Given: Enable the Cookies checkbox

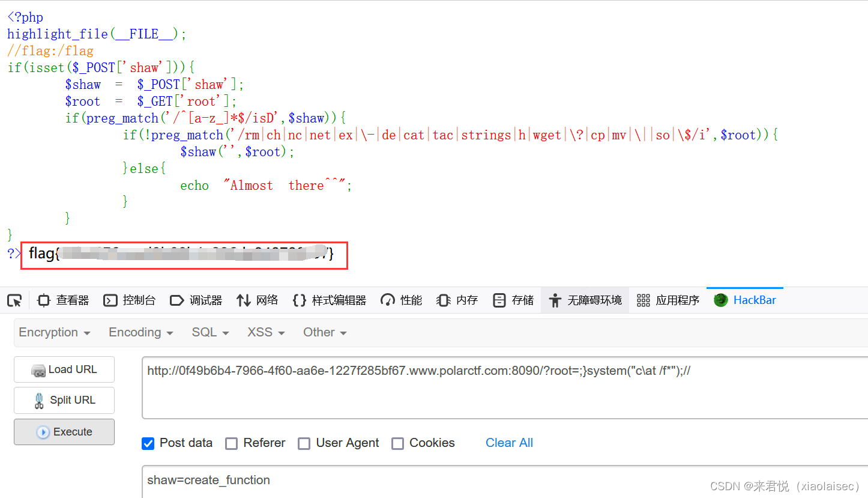Looking at the screenshot, I should 398,443.
